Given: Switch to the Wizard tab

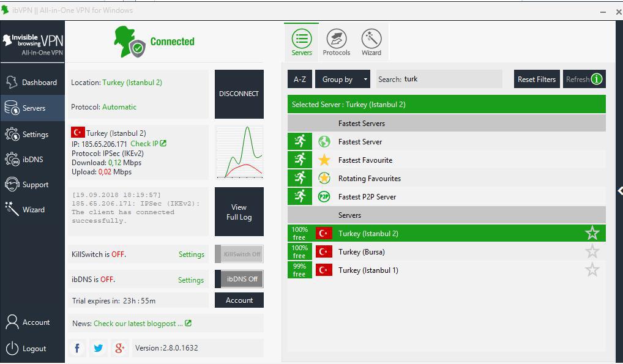Looking at the screenshot, I should point(371,42).
